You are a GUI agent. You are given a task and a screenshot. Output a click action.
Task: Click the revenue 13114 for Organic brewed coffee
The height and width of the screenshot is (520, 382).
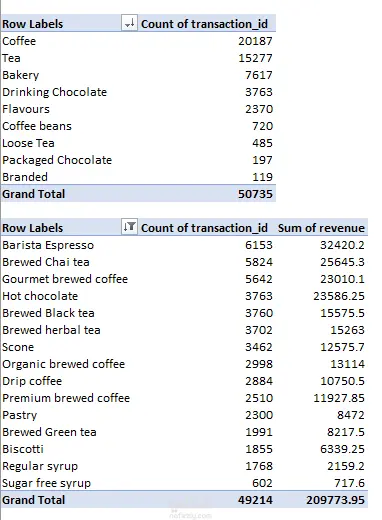pyautogui.click(x=347, y=364)
